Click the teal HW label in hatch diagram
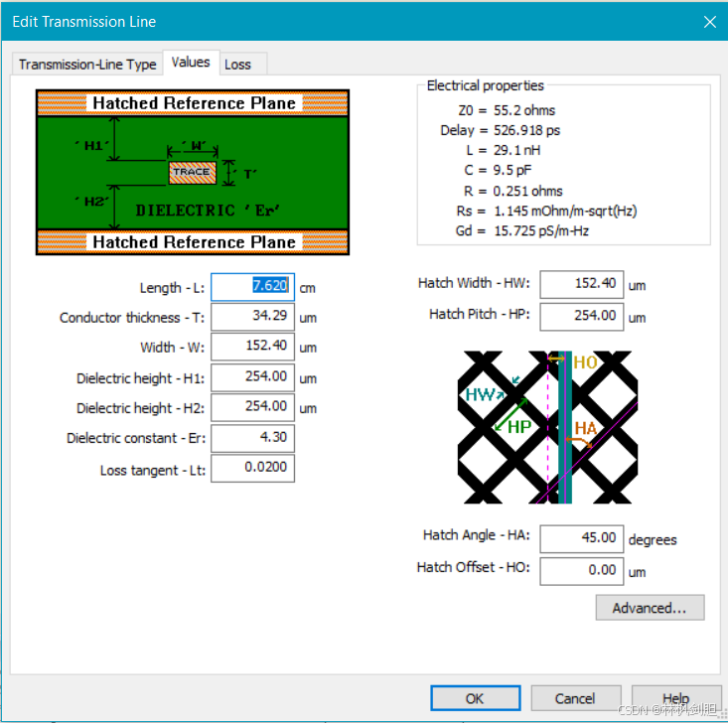This screenshot has height=723, width=728. [480, 394]
